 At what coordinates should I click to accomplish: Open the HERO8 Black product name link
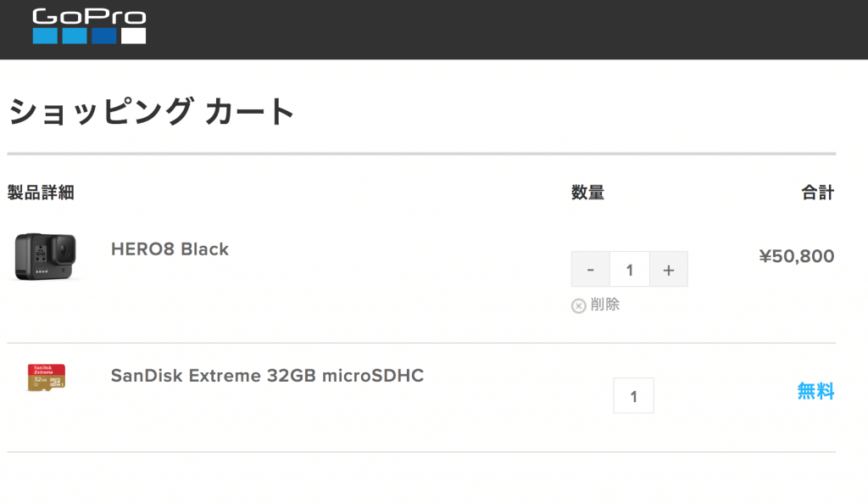point(170,249)
